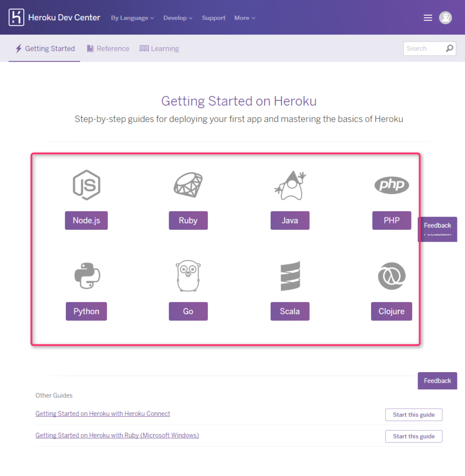Expand the More dropdown in the navbar
This screenshot has height=476, width=465.
point(244,18)
